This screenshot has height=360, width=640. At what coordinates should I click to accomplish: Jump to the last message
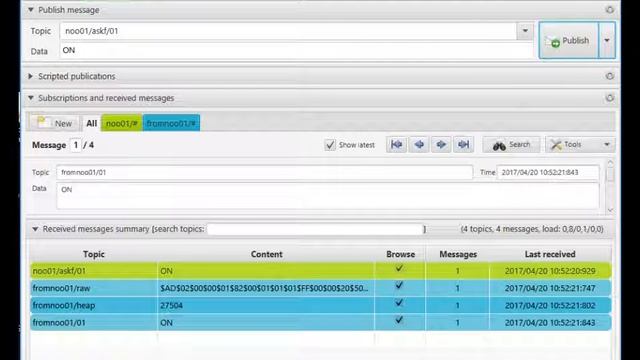[x=463, y=144]
